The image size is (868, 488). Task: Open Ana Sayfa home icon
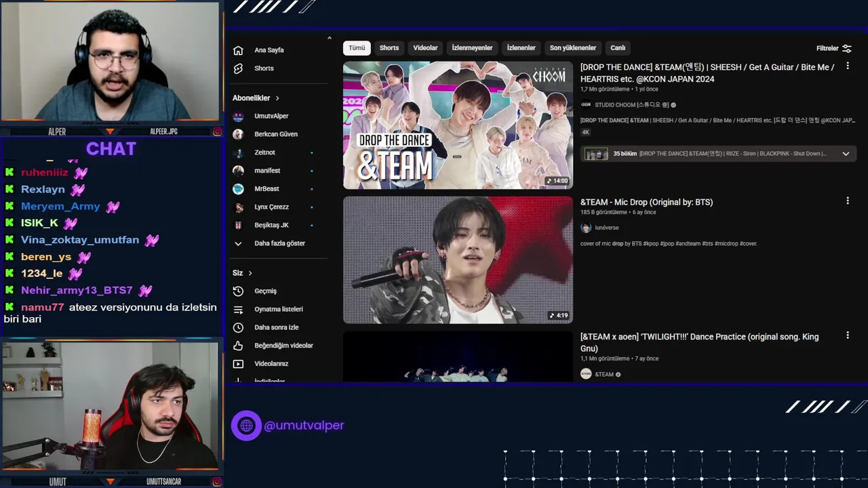coord(238,50)
